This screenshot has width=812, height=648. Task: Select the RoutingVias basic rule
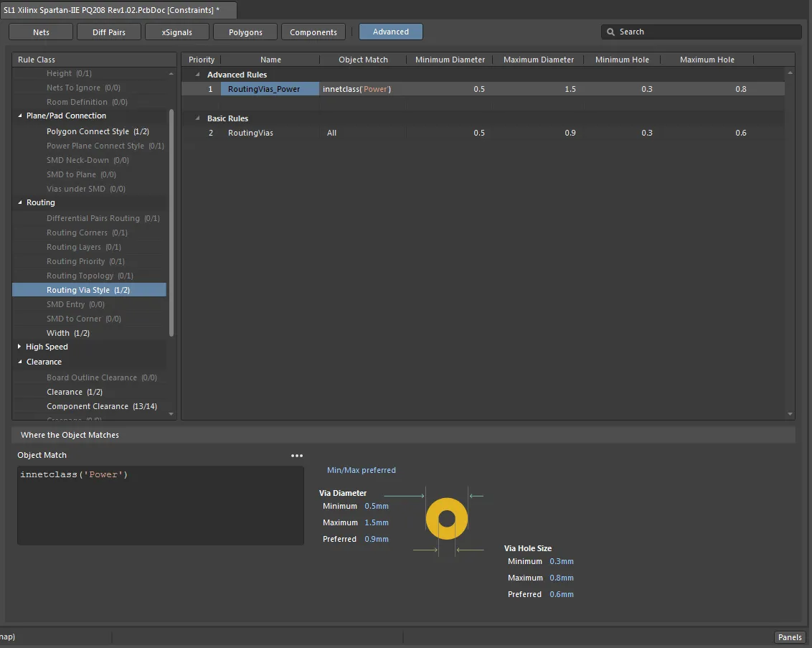[x=250, y=133]
